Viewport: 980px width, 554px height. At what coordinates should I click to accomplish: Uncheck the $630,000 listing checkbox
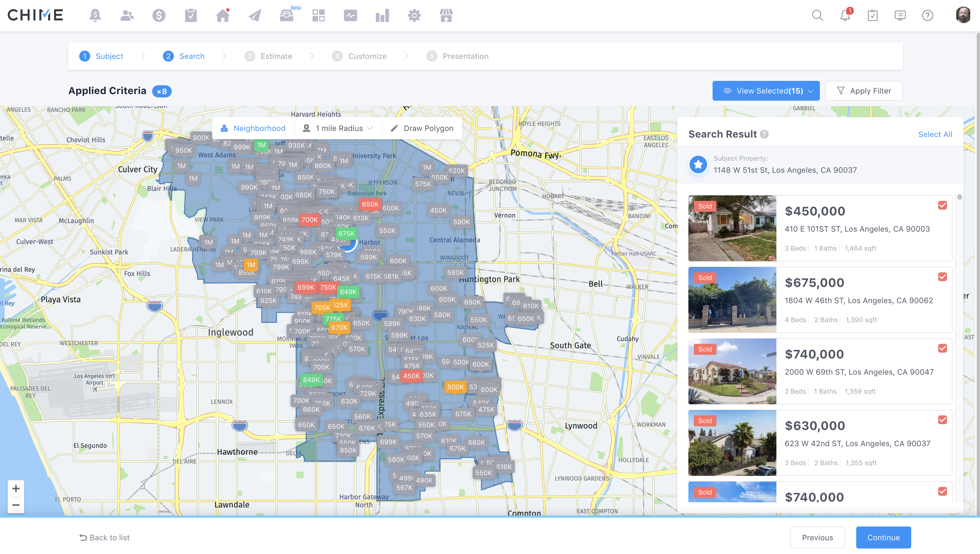tap(942, 420)
